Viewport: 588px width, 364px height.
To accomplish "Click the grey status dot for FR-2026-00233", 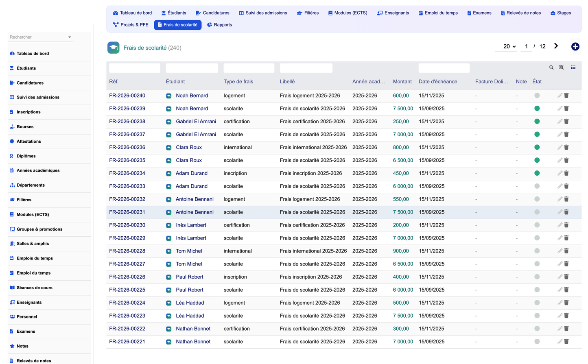I will pos(537,186).
